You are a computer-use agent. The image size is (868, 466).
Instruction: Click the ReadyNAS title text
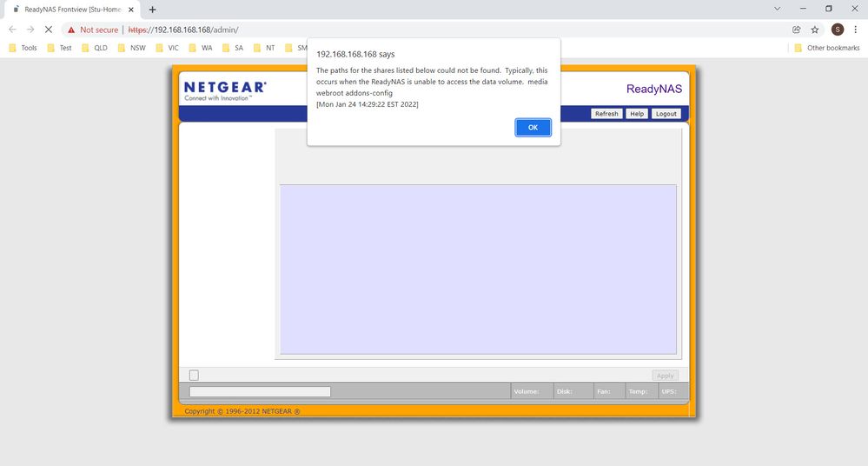[653, 89]
